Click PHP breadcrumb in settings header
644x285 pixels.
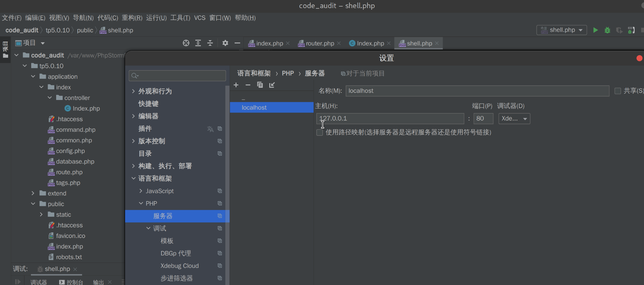coord(288,73)
